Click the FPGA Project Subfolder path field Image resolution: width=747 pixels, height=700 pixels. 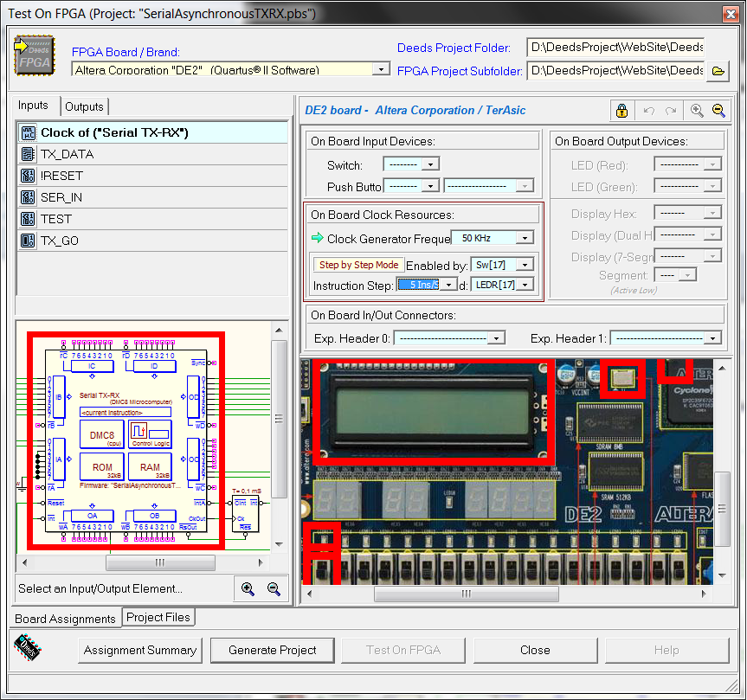[x=615, y=70]
